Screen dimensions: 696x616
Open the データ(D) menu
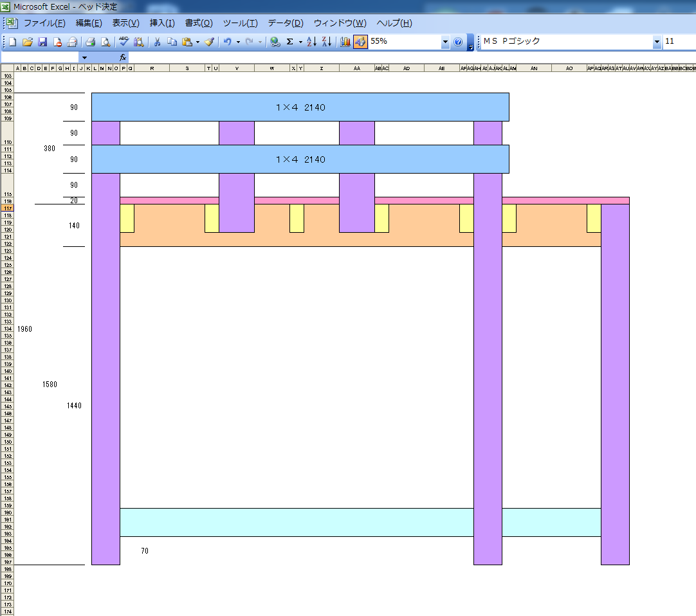click(286, 23)
